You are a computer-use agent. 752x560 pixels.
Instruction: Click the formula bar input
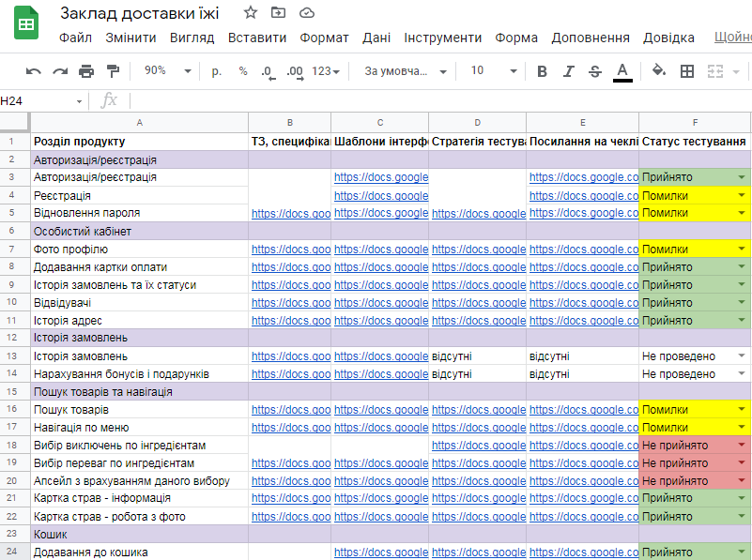pos(440,101)
